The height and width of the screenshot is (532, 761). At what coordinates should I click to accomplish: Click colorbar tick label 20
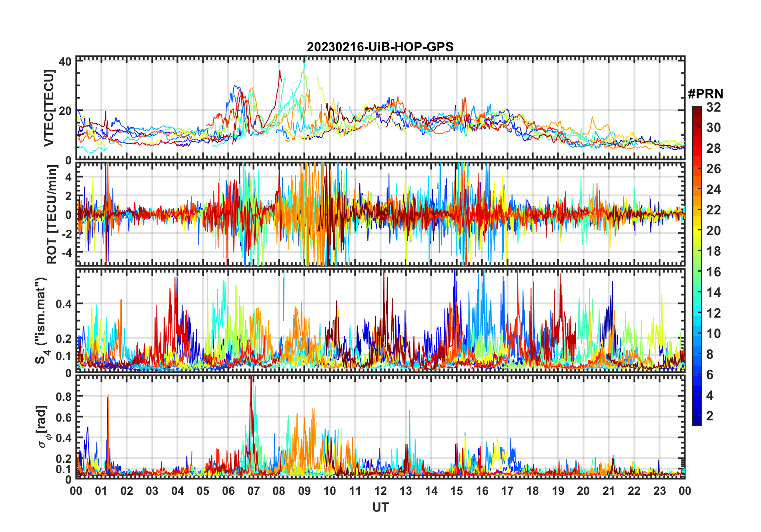(x=713, y=231)
